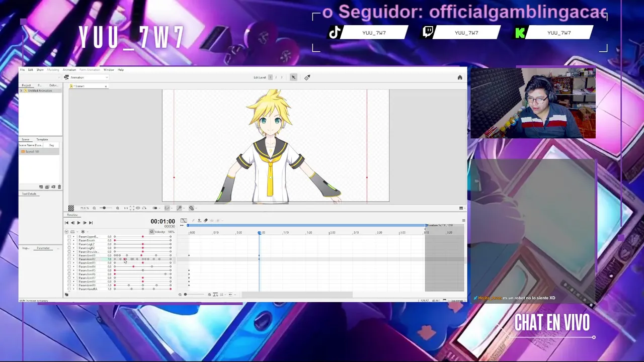644x362 pixels.
Task: Close the Scene1 document tab
Action: click(x=106, y=86)
